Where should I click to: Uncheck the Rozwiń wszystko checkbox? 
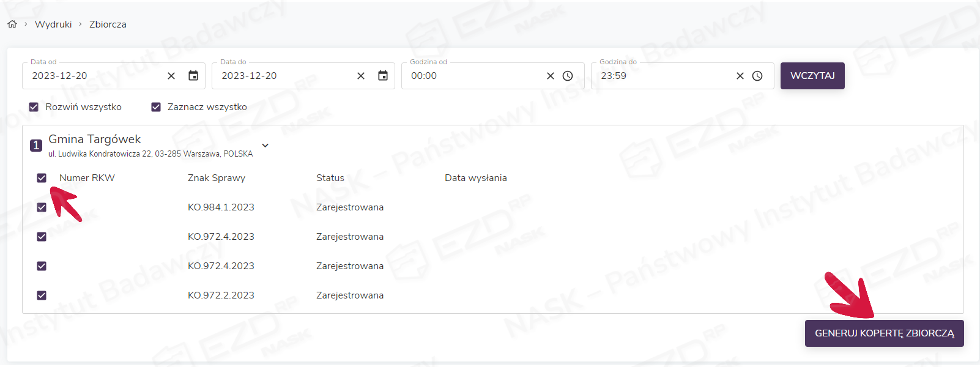pyautogui.click(x=34, y=107)
